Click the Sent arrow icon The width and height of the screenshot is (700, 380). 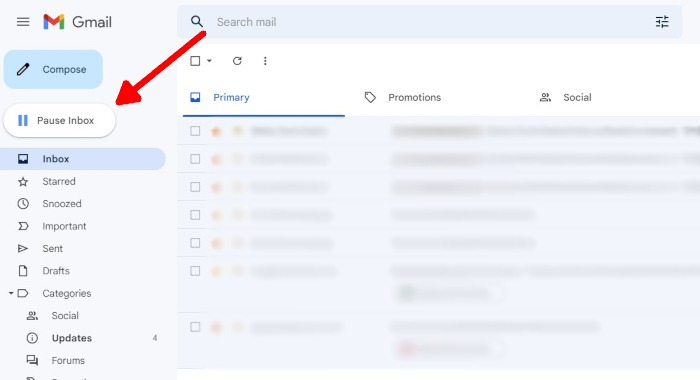point(23,248)
